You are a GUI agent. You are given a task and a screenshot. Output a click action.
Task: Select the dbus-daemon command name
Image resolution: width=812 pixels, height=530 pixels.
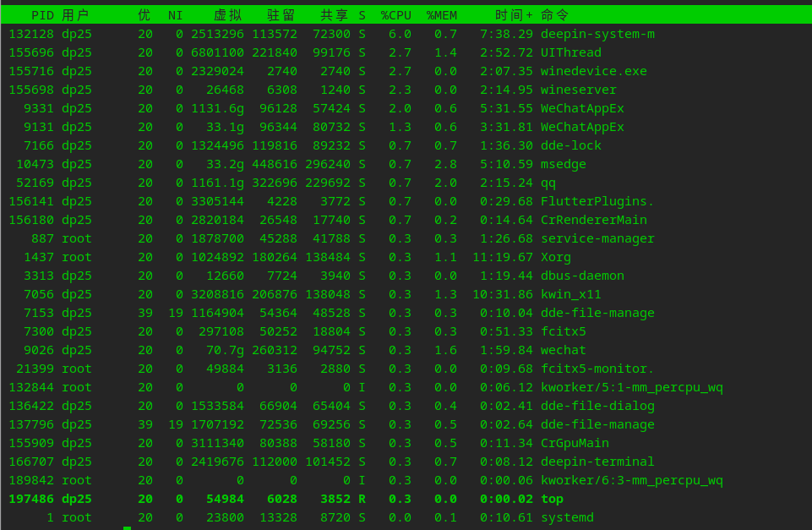(582, 276)
